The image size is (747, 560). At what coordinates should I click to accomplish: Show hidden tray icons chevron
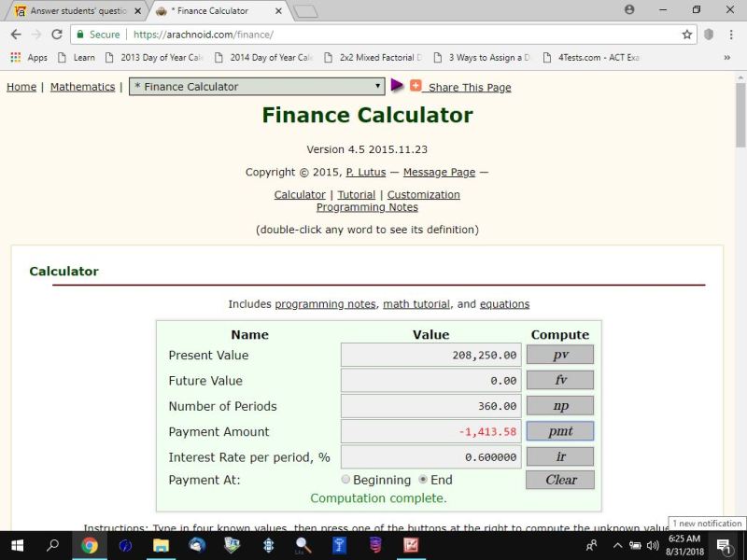[x=617, y=545]
